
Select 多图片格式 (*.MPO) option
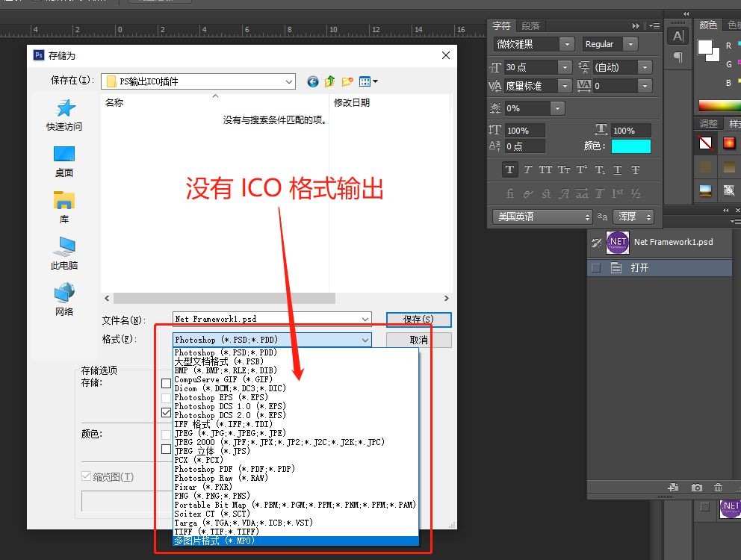point(296,541)
